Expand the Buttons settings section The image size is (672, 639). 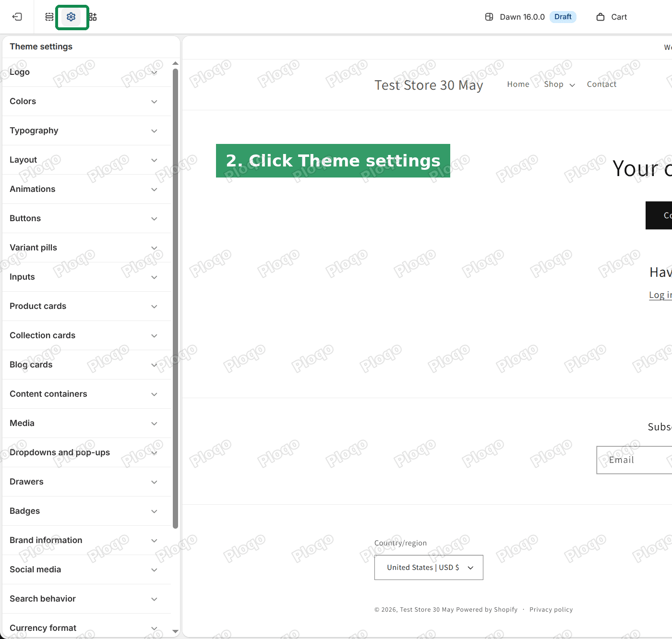(x=87, y=218)
